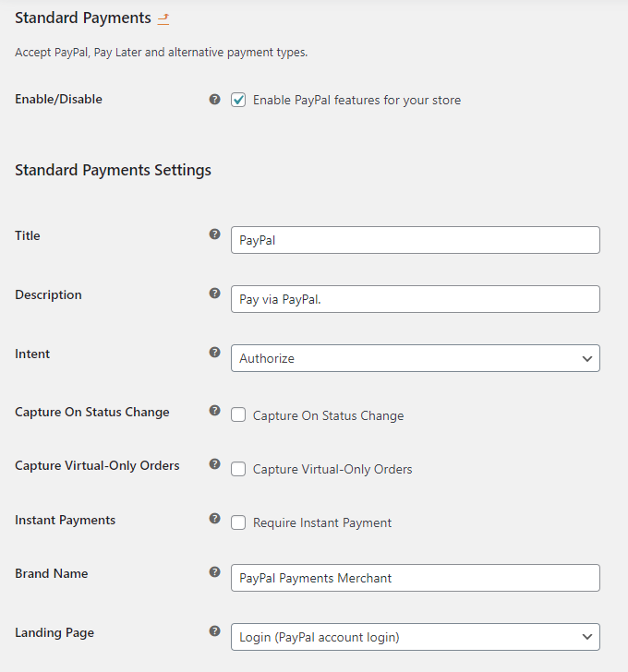The width and height of the screenshot is (628, 672).
Task: Click the 'Enable PayPal features for your store' label
Action: point(356,100)
